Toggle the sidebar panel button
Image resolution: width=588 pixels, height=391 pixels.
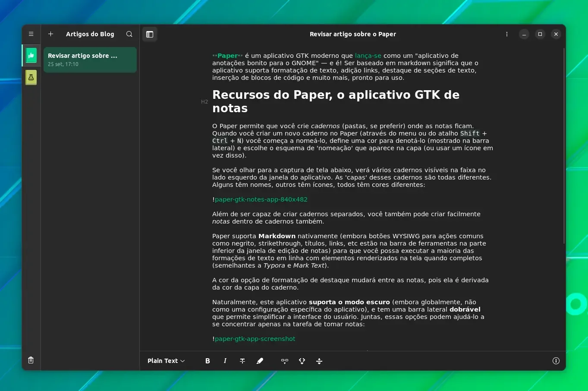point(150,34)
